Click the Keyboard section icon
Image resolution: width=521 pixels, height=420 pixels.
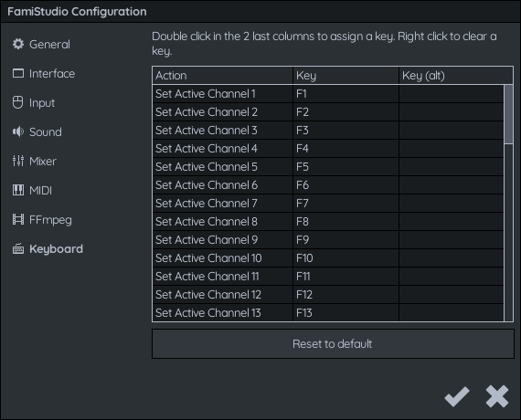[x=18, y=248]
